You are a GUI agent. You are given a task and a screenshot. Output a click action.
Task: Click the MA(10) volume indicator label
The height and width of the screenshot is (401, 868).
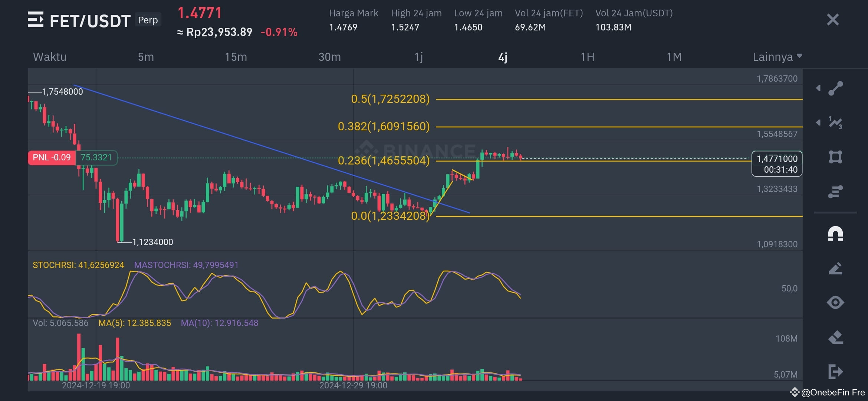pos(220,323)
